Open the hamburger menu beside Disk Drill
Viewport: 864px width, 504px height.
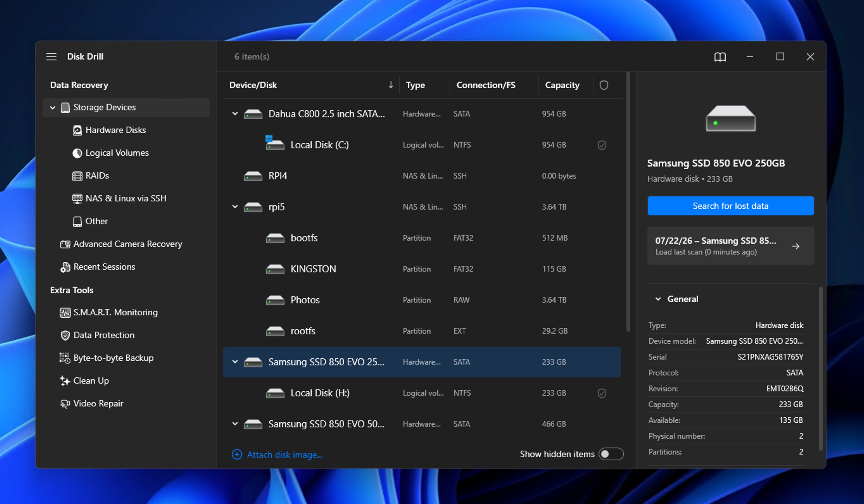tap(51, 57)
